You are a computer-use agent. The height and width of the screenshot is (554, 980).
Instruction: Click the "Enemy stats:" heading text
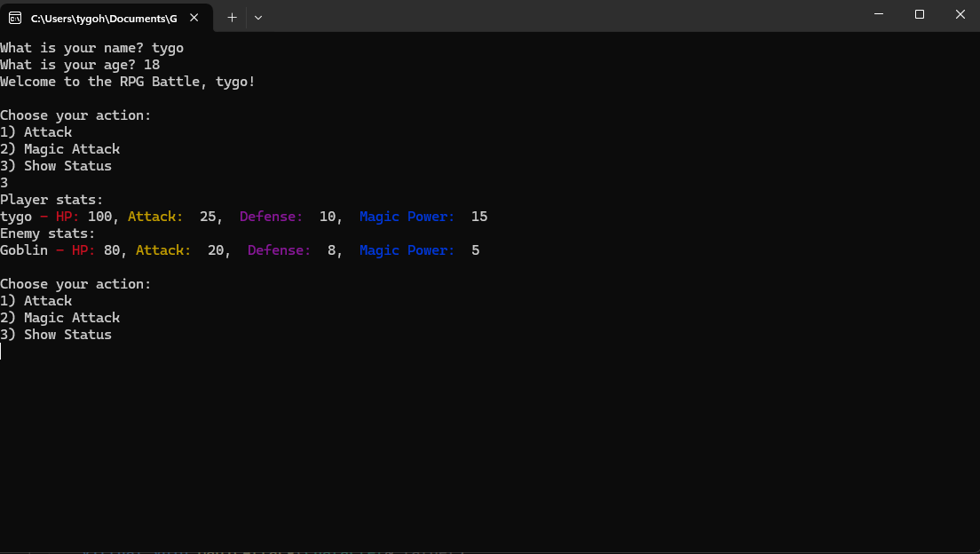pyautogui.click(x=47, y=233)
